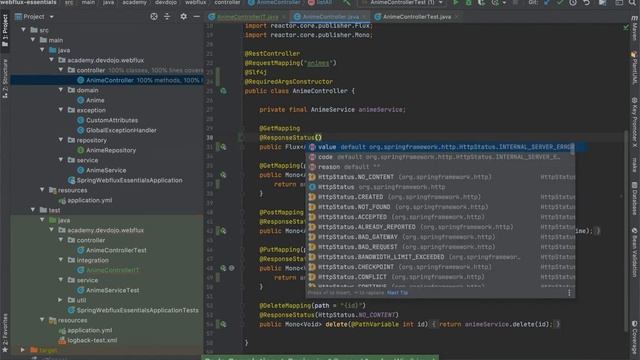Hide the Project panel with minus icon

pos(196,16)
